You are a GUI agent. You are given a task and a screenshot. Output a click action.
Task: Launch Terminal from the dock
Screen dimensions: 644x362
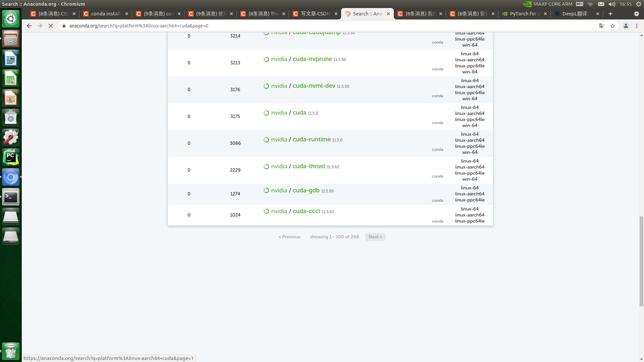point(11,197)
